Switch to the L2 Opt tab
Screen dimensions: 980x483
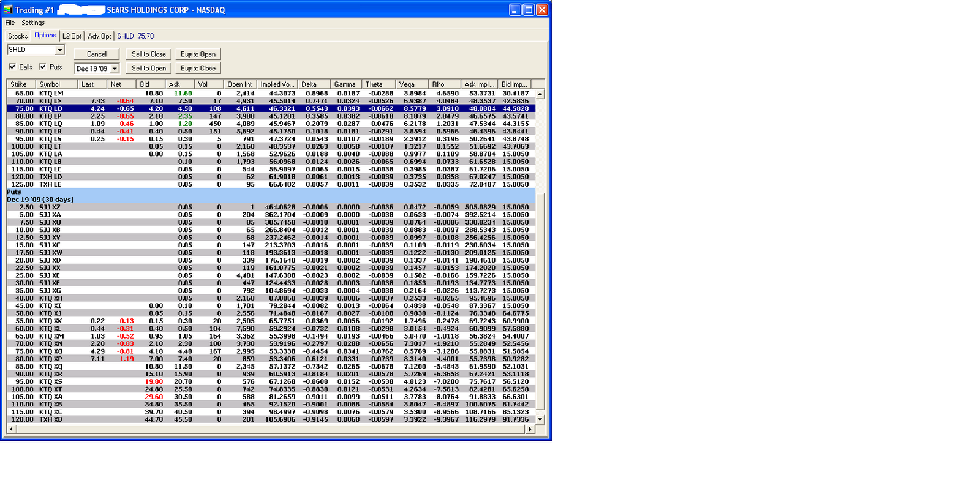point(72,36)
